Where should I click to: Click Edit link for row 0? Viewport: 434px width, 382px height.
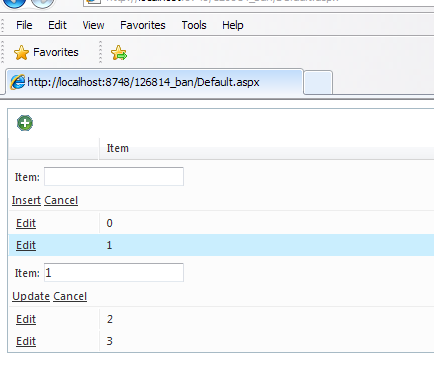tap(26, 223)
